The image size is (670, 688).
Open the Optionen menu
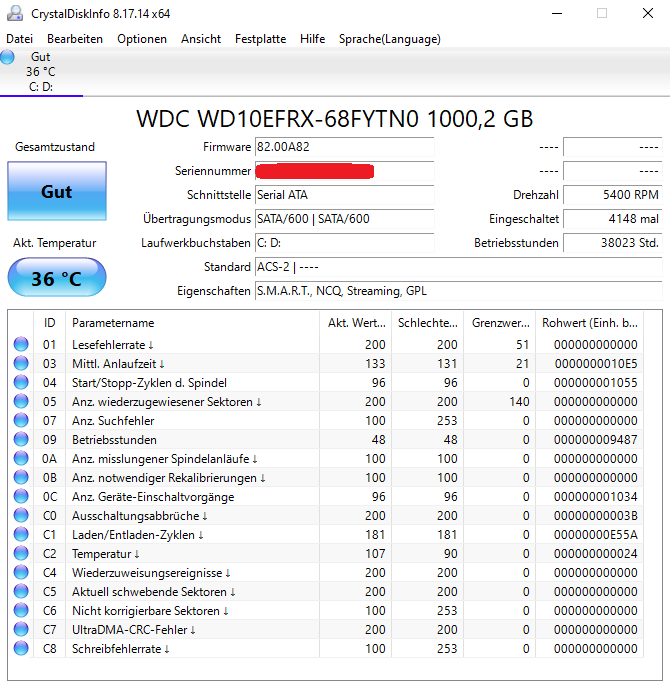pos(142,39)
